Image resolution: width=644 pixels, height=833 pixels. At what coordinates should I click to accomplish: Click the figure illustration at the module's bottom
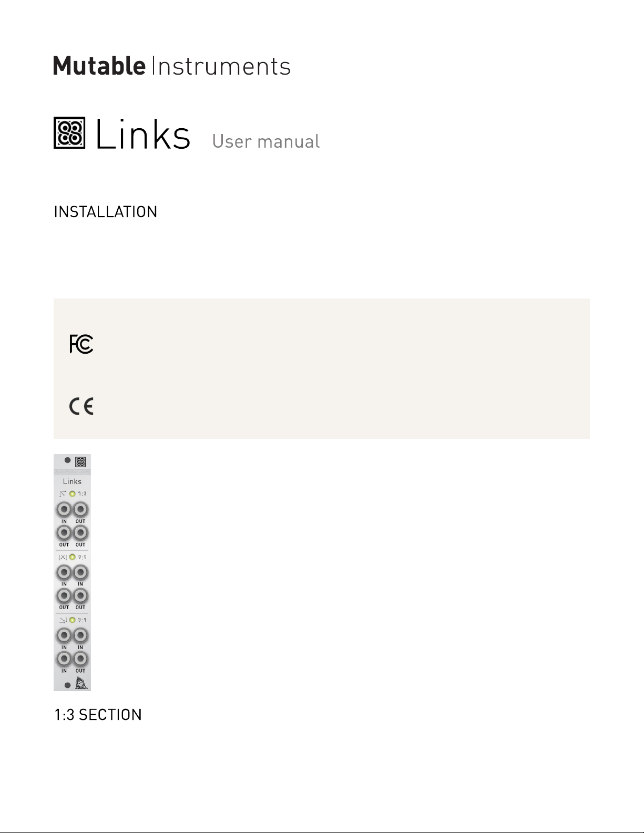click(81, 683)
